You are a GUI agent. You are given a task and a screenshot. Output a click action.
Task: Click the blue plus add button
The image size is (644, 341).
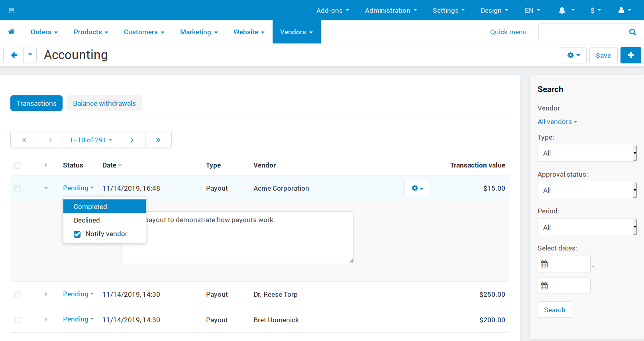coord(630,55)
